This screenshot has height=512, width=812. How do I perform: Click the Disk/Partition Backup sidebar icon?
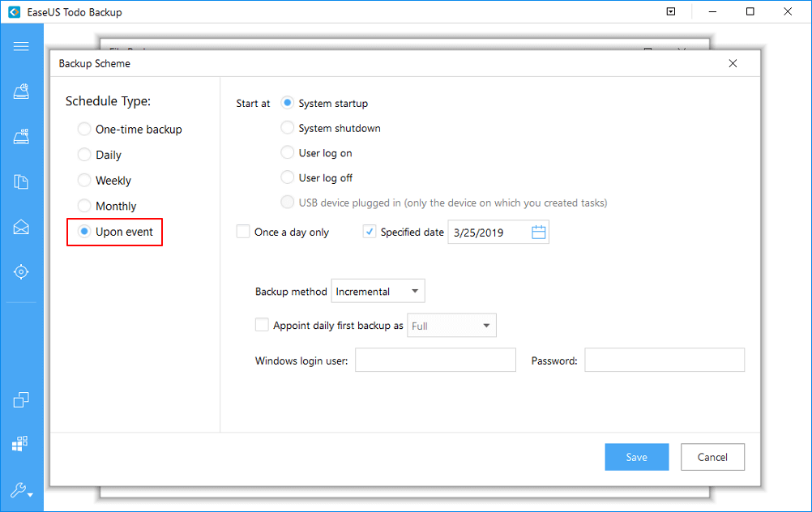click(21, 92)
